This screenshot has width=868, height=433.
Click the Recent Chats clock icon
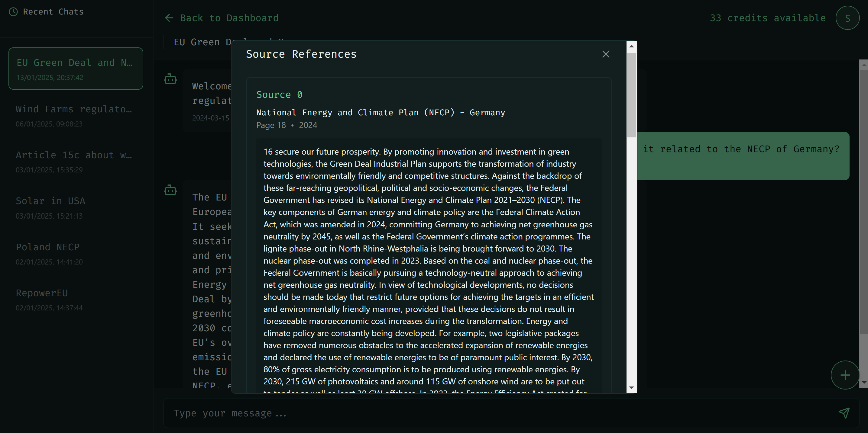(x=13, y=12)
